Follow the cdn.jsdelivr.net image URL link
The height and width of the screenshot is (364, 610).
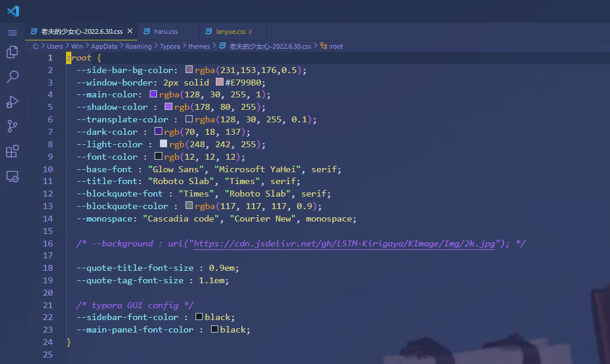(344, 243)
